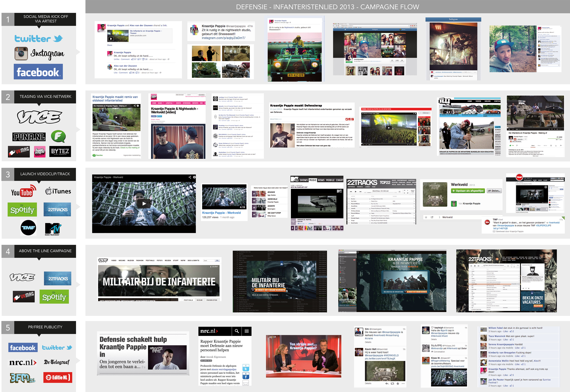570x392 pixels.
Task: Click the star icon beside the Werkveld track row
Action: [426, 217]
